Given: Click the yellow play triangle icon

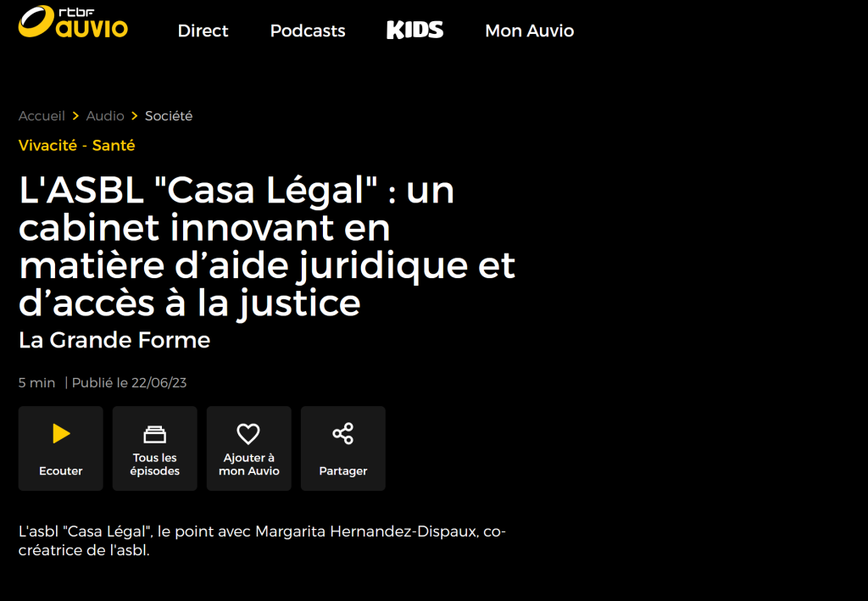Looking at the screenshot, I should [61, 433].
